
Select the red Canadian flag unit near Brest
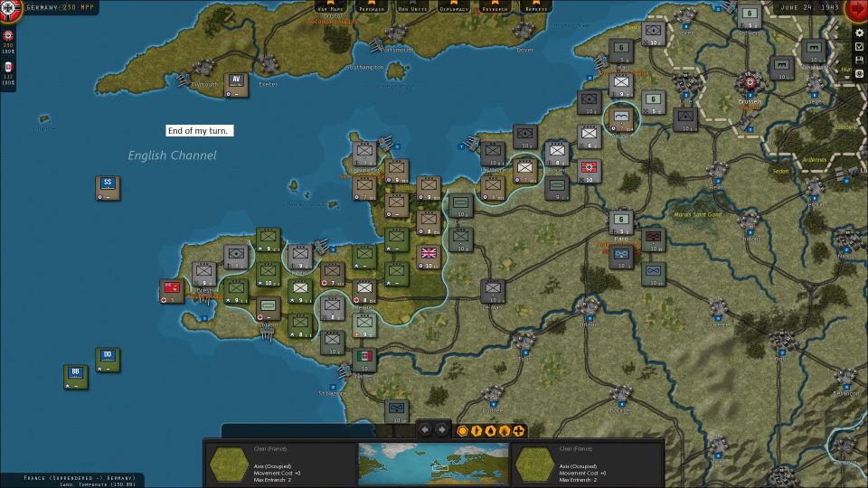(172, 292)
